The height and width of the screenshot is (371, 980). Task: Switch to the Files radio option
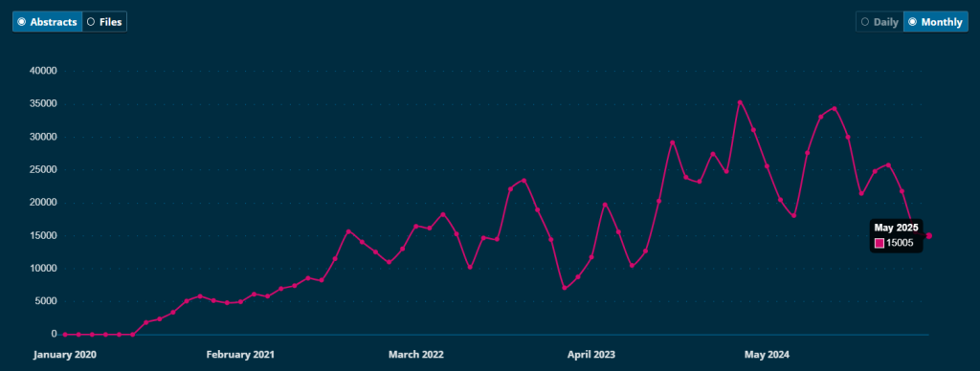tap(104, 22)
